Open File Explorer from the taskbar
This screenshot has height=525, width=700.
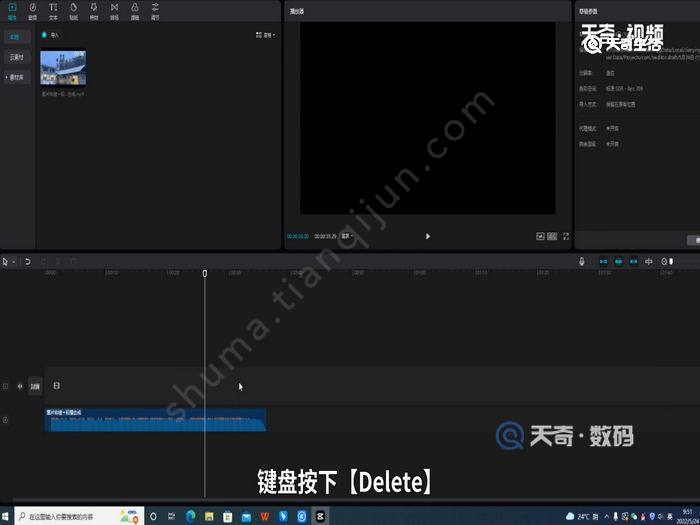pos(209,517)
